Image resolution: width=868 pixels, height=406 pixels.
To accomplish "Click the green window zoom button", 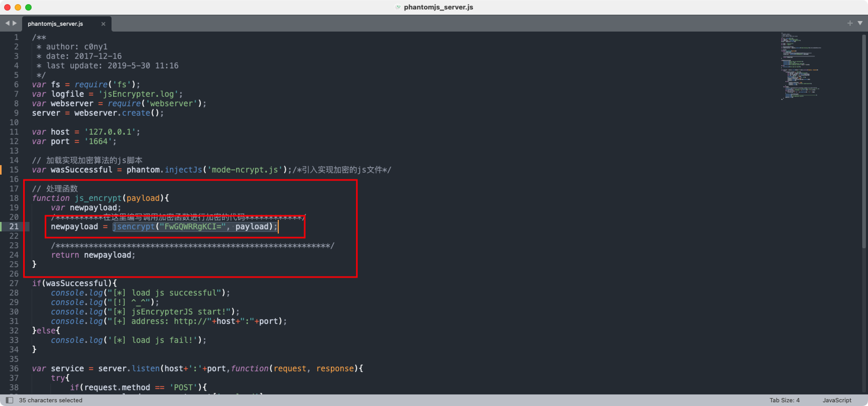I will point(29,7).
